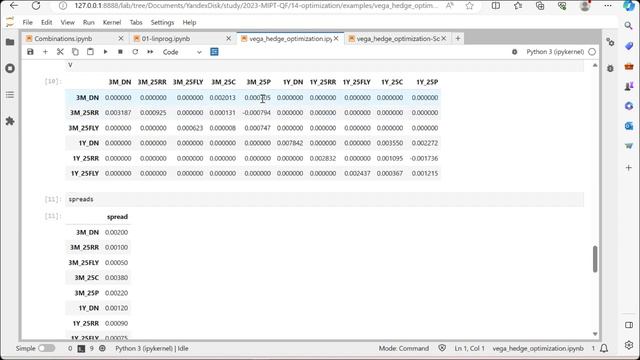This screenshot has height=360, width=640.
Task: Open browser sidebar search icon
Action: pos(628,25)
